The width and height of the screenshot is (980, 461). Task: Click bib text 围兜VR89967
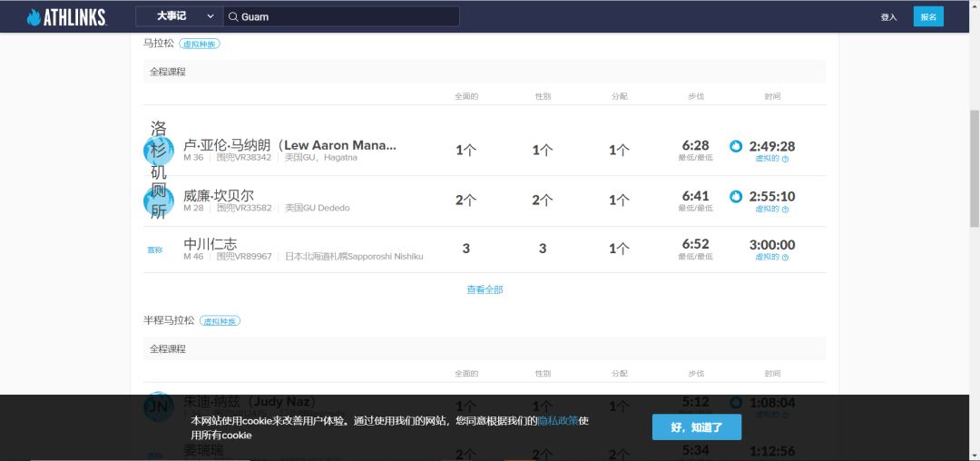click(x=244, y=256)
